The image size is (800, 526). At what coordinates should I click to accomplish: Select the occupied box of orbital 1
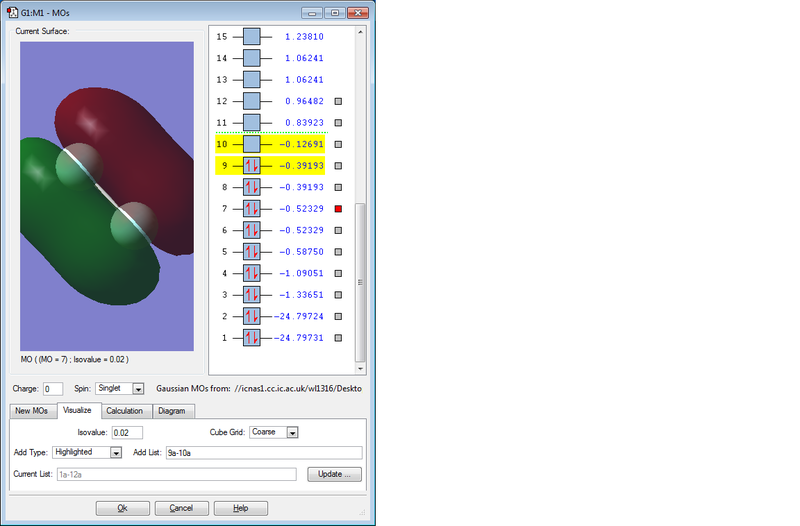point(252,338)
